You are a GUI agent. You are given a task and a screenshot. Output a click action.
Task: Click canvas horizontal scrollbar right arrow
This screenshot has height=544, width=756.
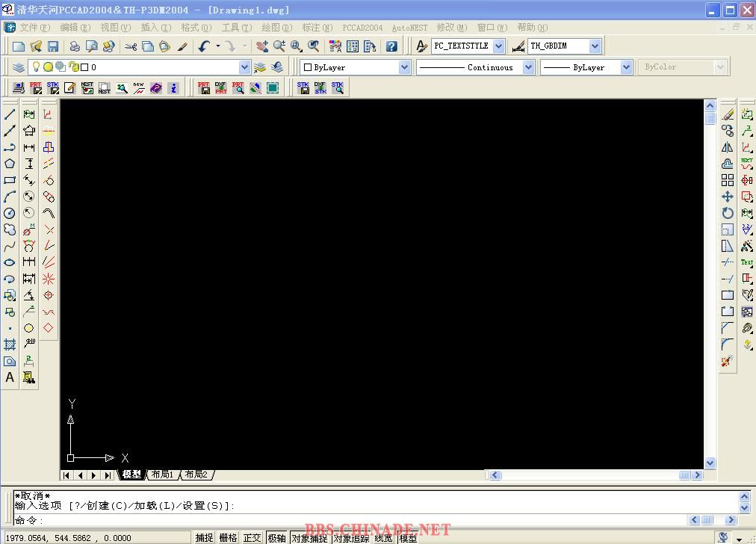pyautogui.click(x=697, y=475)
